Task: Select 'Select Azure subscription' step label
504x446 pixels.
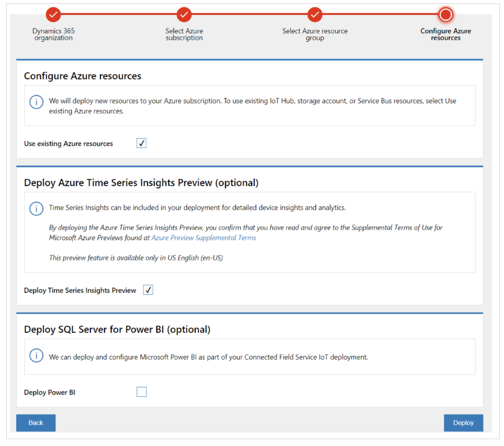Action: tap(184, 34)
